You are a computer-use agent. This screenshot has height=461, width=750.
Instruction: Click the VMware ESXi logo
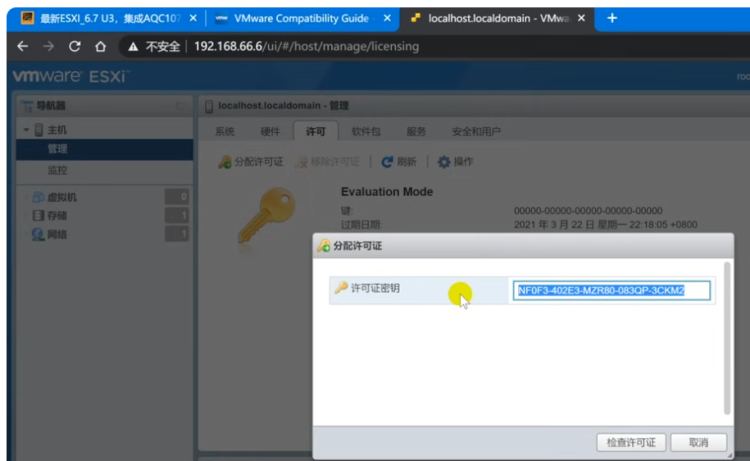pyautogui.click(x=71, y=76)
